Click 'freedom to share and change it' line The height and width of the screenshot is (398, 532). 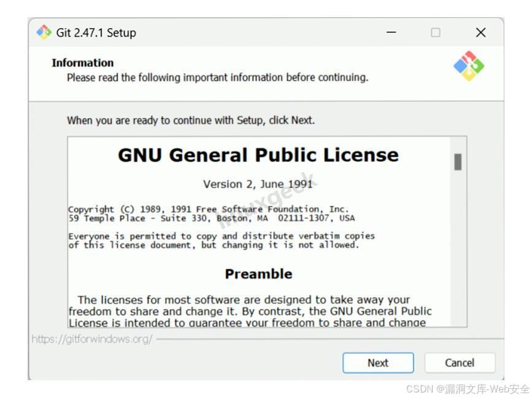[x=250, y=311]
